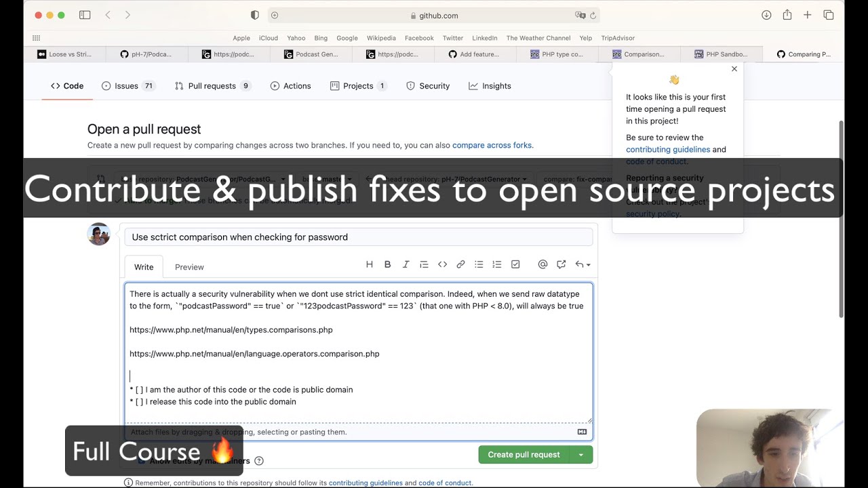Reference an issue or pull request icon

(x=561, y=264)
